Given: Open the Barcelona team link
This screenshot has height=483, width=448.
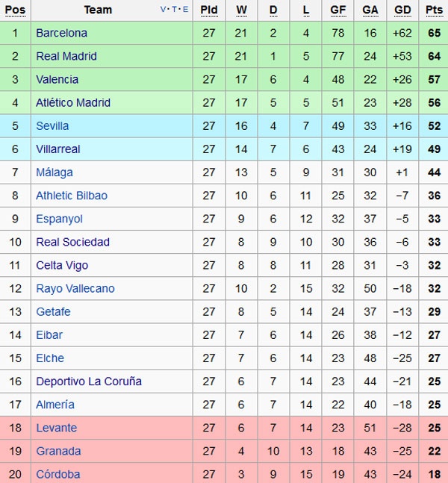Looking at the screenshot, I should (x=61, y=33).
